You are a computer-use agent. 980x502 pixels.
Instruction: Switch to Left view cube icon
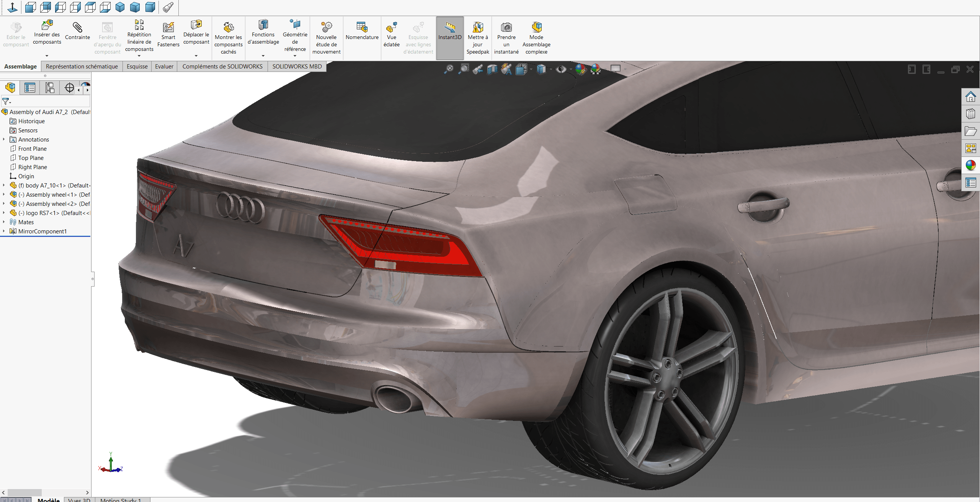click(60, 7)
